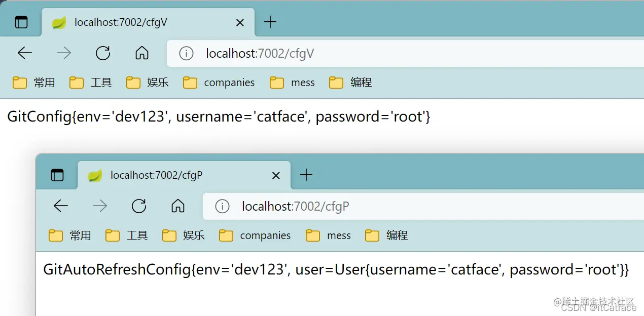View site information for localhost:7002/cfgP

click(x=222, y=206)
